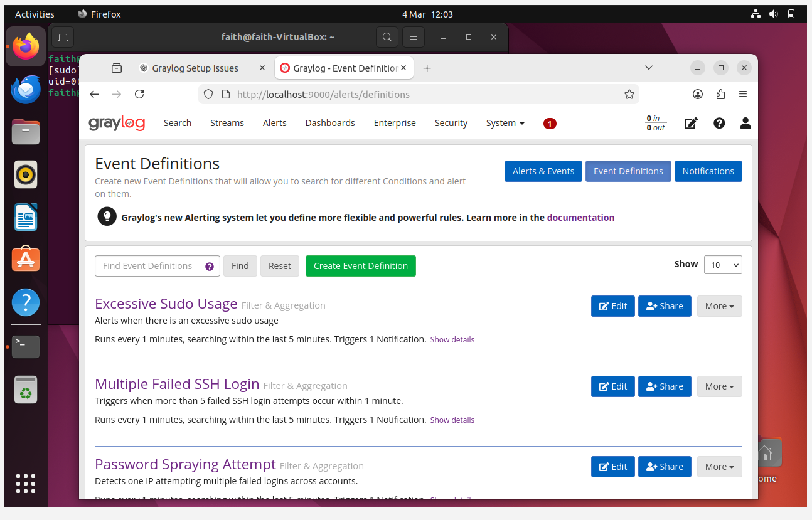
Task: Click the Find button
Action: tap(240, 266)
